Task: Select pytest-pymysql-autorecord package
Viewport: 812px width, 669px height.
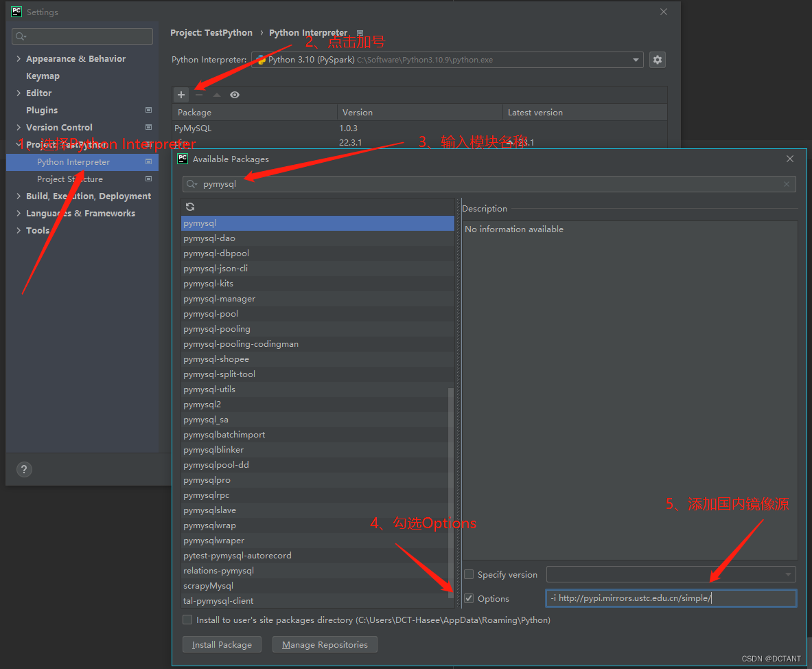Action: click(314, 556)
